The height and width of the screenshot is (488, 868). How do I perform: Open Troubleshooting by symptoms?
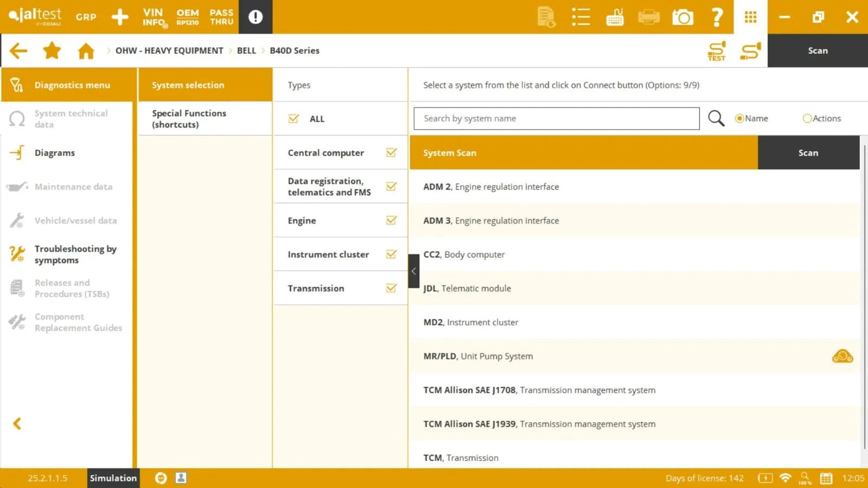[67, 254]
